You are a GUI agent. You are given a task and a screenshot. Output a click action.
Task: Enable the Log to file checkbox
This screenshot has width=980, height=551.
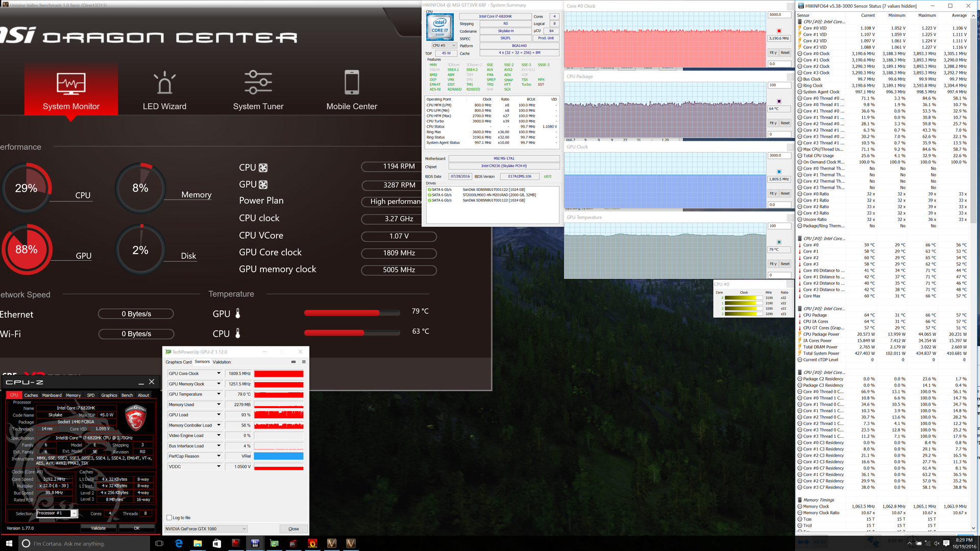point(169,517)
